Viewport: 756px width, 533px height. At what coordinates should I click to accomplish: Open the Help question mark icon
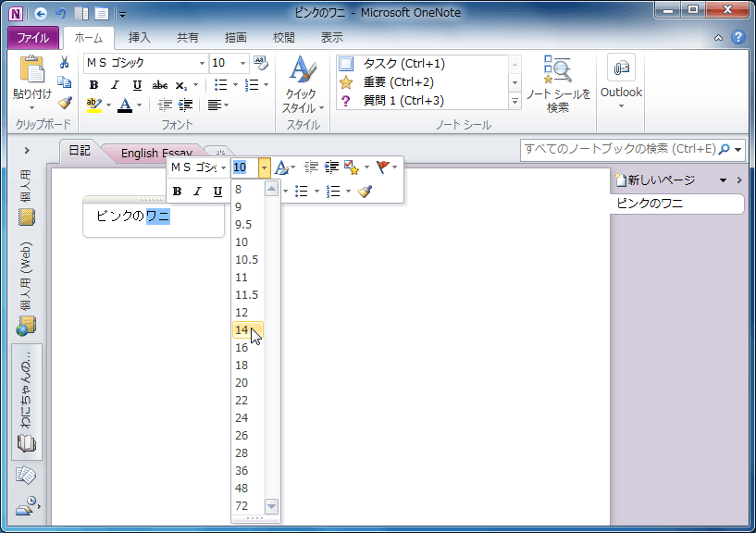[738, 37]
